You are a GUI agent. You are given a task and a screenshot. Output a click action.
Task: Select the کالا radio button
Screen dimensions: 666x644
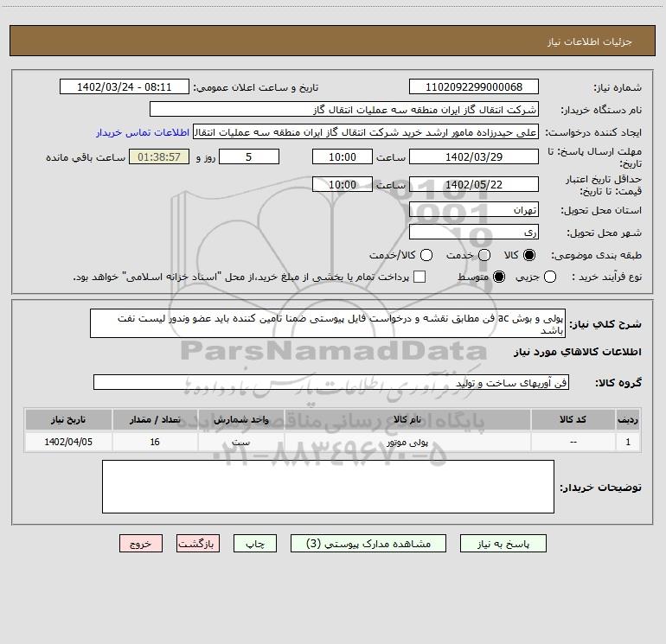tap(529, 255)
